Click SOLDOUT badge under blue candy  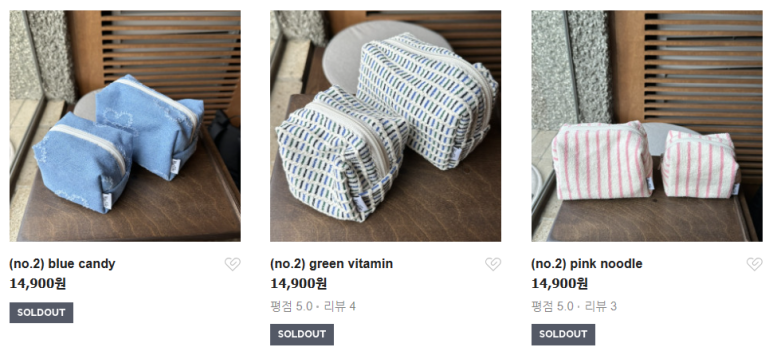(x=41, y=313)
